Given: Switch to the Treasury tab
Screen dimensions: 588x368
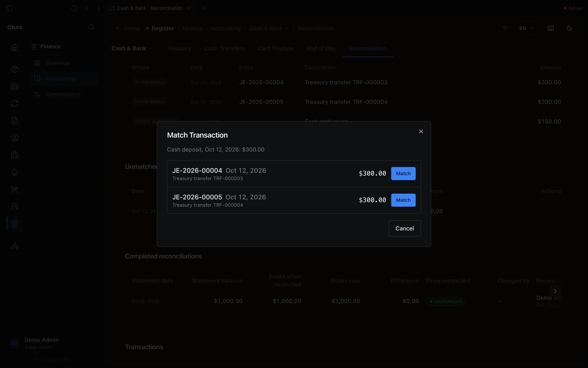Looking at the screenshot, I should (179, 48).
